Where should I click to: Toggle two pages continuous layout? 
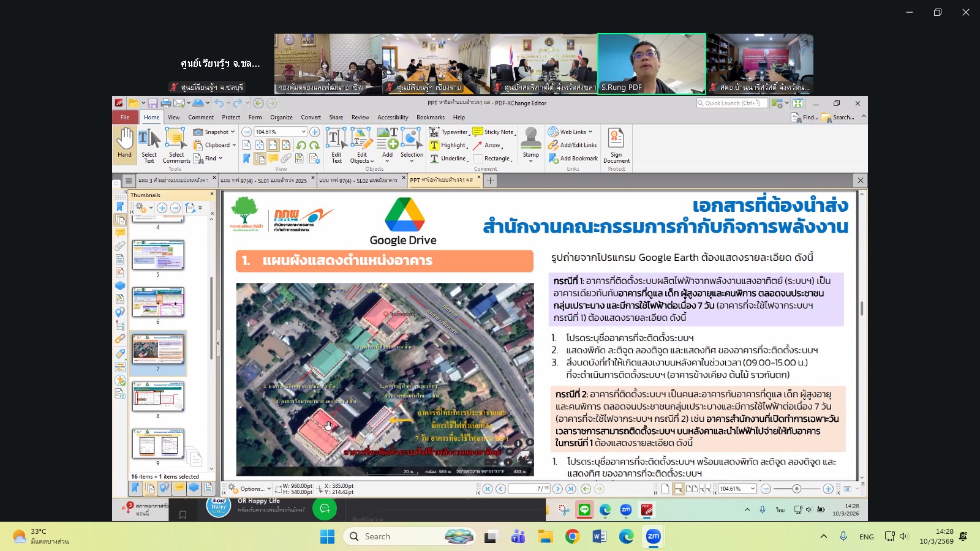click(x=705, y=489)
